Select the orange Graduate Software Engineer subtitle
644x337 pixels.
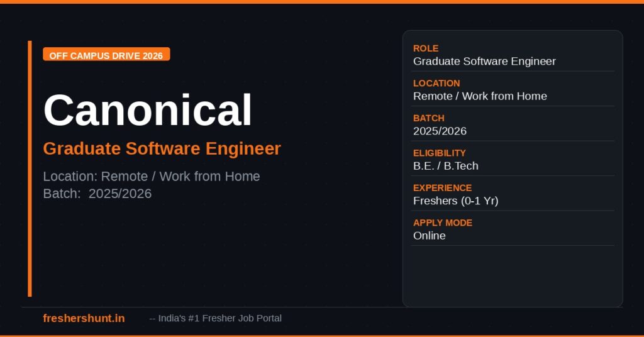point(162,149)
